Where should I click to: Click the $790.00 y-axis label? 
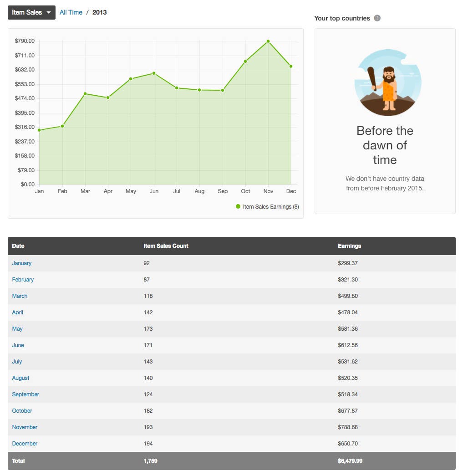pyautogui.click(x=25, y=41)
